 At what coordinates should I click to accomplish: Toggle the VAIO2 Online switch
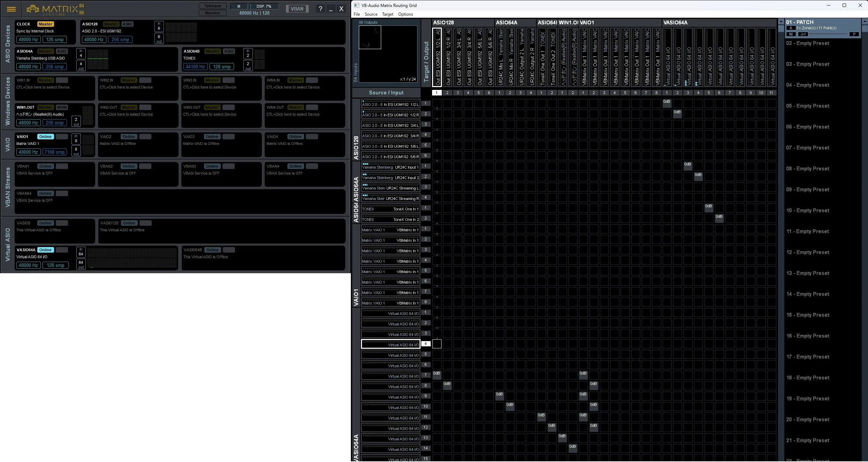pyautogui.click(x=129, y=137)
